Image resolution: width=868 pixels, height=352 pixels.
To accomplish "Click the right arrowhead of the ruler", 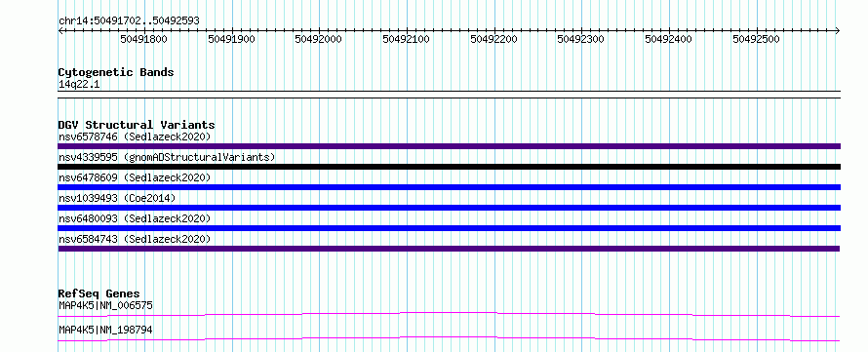I will coord(838,30).
